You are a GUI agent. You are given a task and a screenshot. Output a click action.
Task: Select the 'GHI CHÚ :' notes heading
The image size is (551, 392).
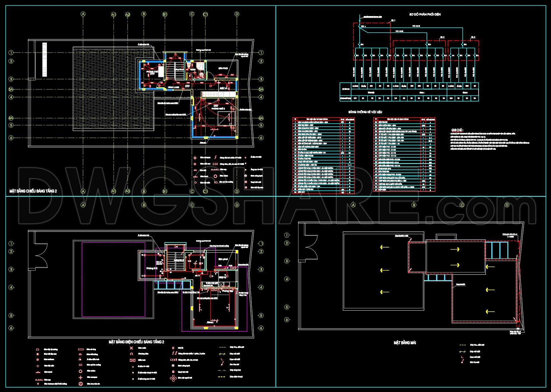pyautogui.click(x=457, y=130)
